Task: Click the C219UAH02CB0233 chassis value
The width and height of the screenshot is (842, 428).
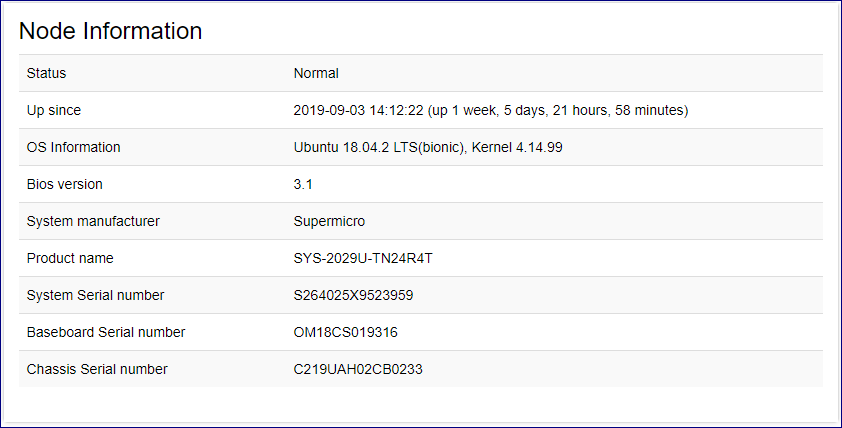Action: tap(358, 369)
